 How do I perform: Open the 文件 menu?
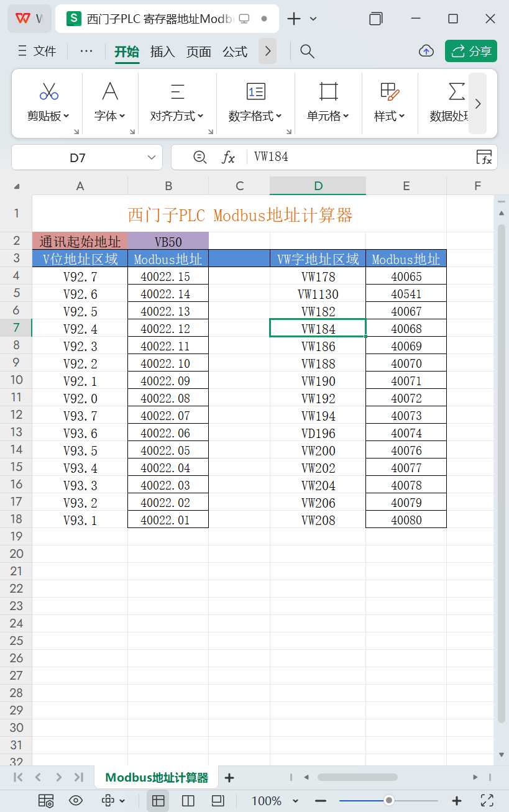[37, 51]
